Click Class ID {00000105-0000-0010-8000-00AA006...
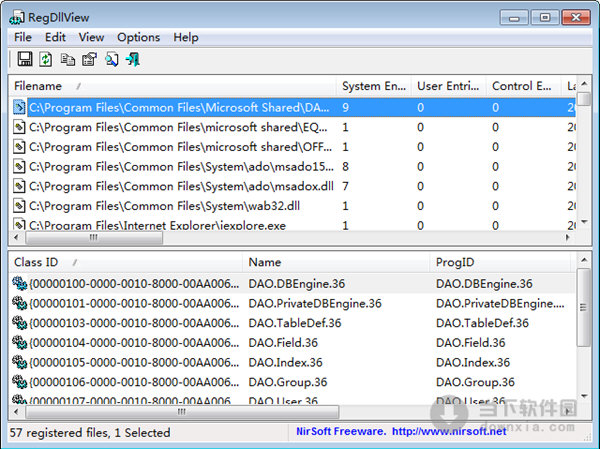The height and width of the screenshot is (449, 600). [134, 362]
